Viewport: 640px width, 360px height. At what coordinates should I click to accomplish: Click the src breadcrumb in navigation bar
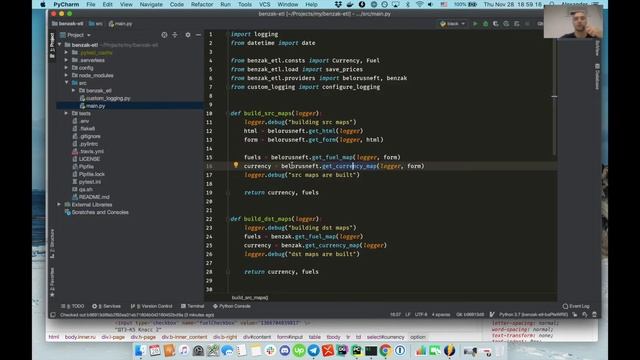click(x=96, y=24)
